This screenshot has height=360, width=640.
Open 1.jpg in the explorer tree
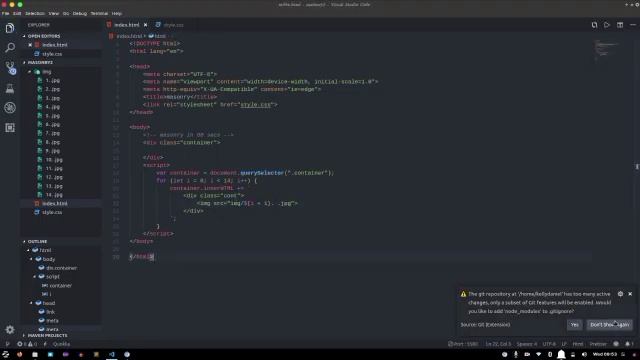[x=53, y=80]
